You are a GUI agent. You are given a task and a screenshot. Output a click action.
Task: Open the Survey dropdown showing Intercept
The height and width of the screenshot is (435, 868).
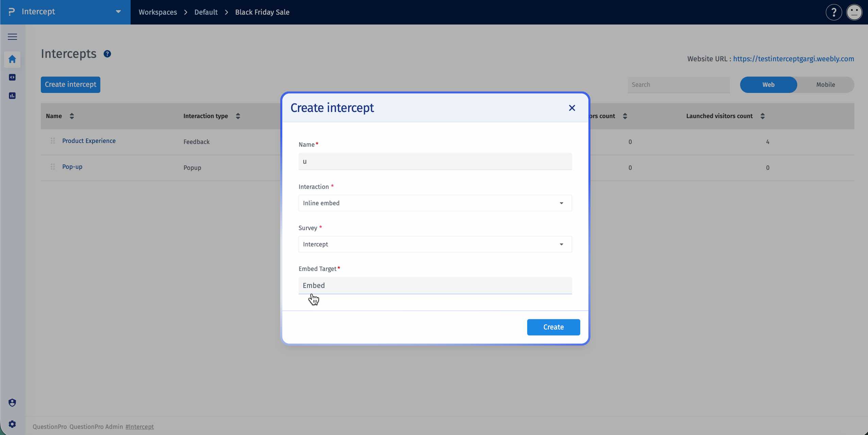click(435, 244)
